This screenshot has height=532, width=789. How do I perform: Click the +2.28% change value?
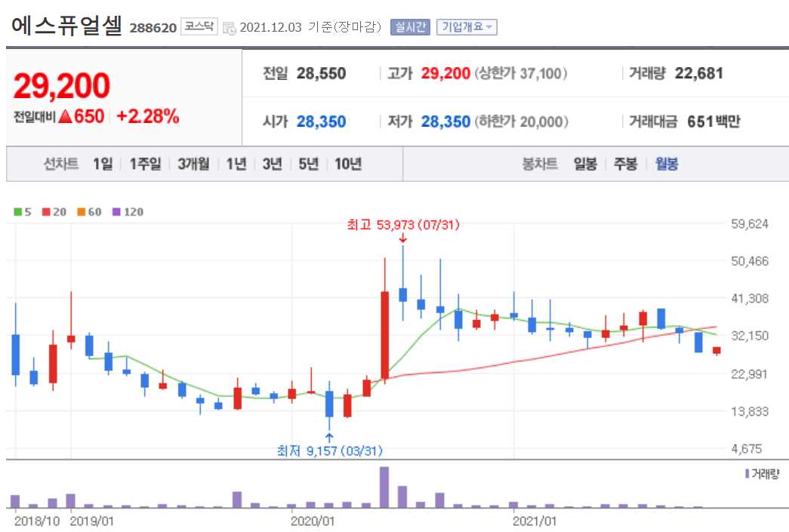147,116
